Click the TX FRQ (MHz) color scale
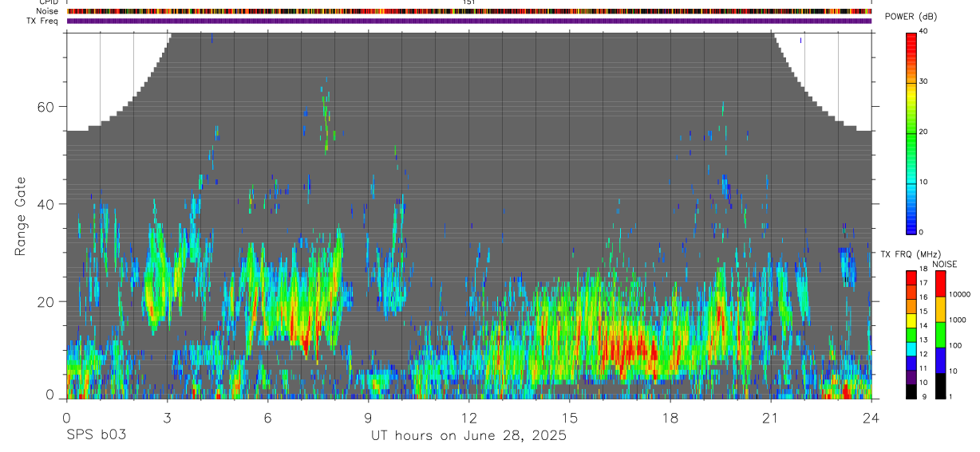This screenshot has height=452, width=980. pos(911,335)
